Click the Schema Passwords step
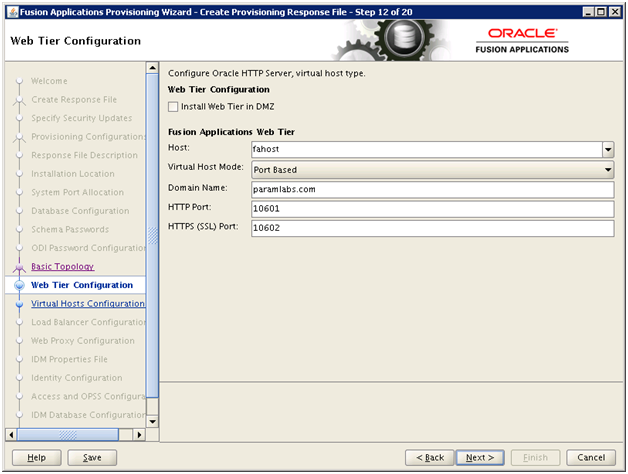This screenshot has height=474, width=628. point(70,229)
